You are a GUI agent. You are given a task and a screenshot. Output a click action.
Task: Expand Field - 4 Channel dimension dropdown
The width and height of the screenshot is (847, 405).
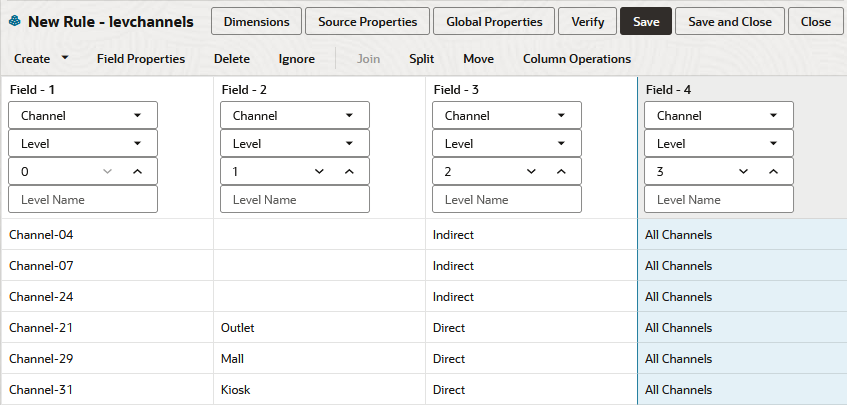(x=773, y=115)
